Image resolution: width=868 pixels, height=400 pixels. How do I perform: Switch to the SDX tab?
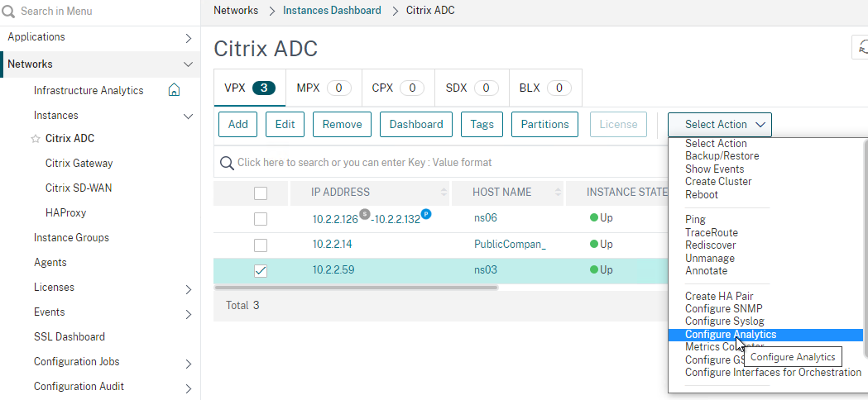click(x=471, y=88)
